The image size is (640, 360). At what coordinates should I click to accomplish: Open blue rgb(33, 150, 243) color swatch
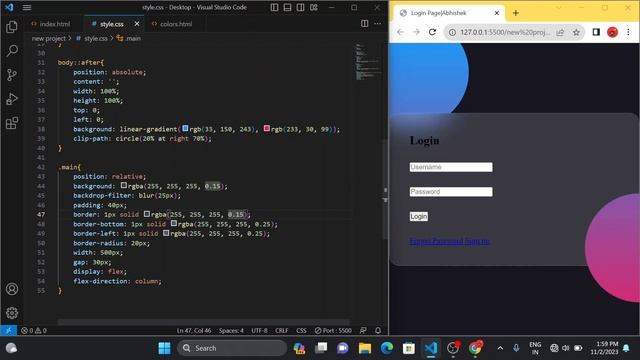[185, 129]
